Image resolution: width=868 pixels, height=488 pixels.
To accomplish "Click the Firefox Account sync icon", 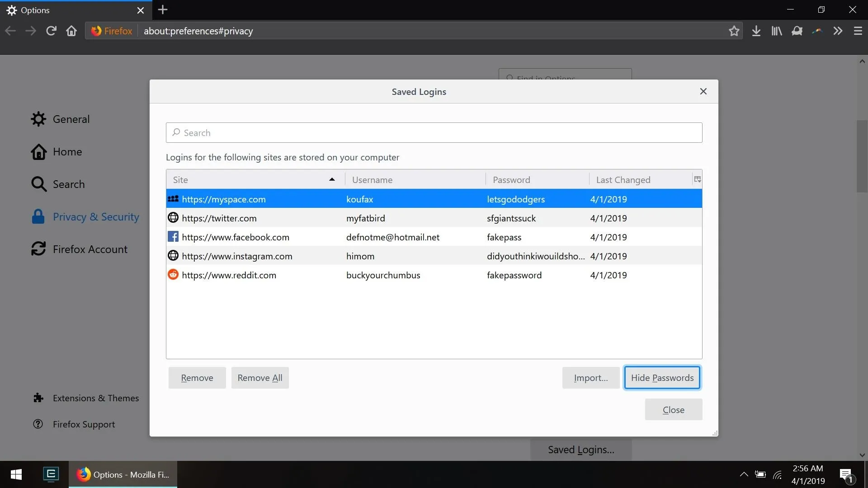I will (x=38, y=249).
